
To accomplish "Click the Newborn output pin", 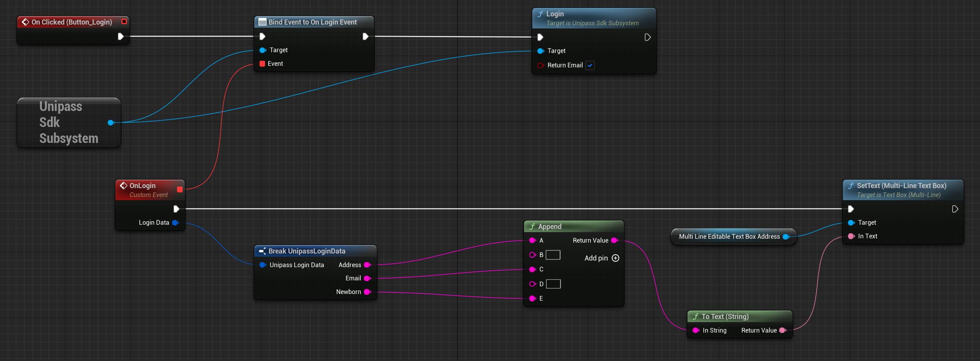I will coord(367,292).
